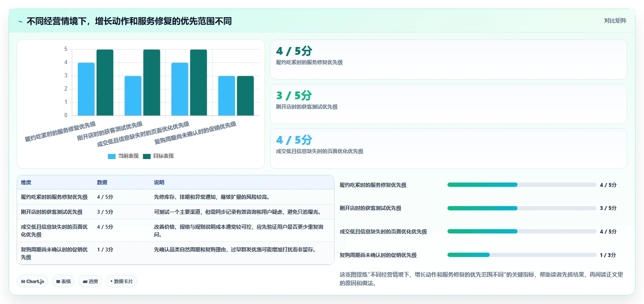Screen dimensions: 644x304
Task: Click the 当前表现 bar for 复购周期尚未确认
Action: (226, 96)
